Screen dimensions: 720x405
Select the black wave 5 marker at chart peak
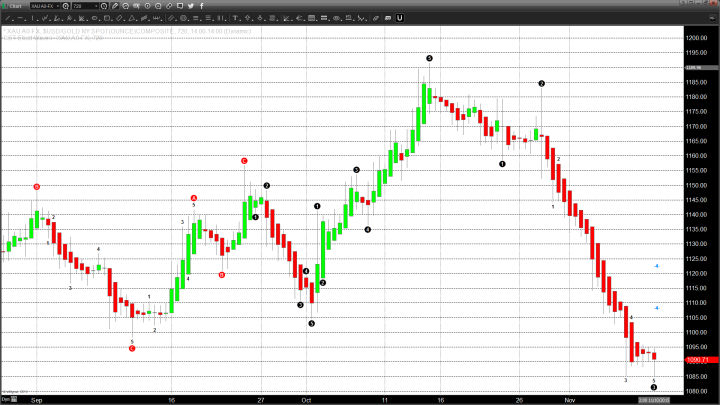coord(429,58)
